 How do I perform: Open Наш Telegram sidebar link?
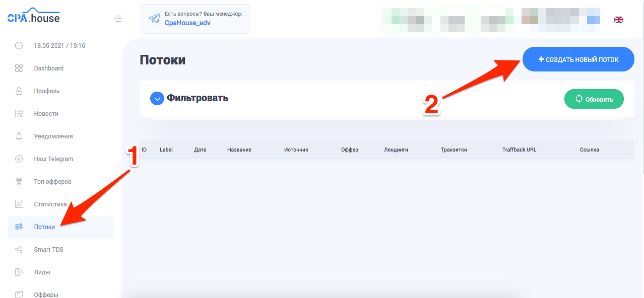[53, 159]
